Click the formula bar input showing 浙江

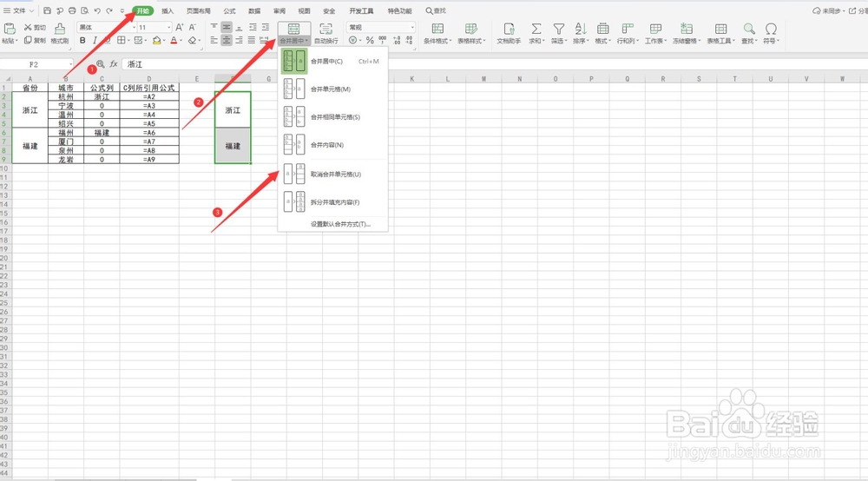point(493,64)
